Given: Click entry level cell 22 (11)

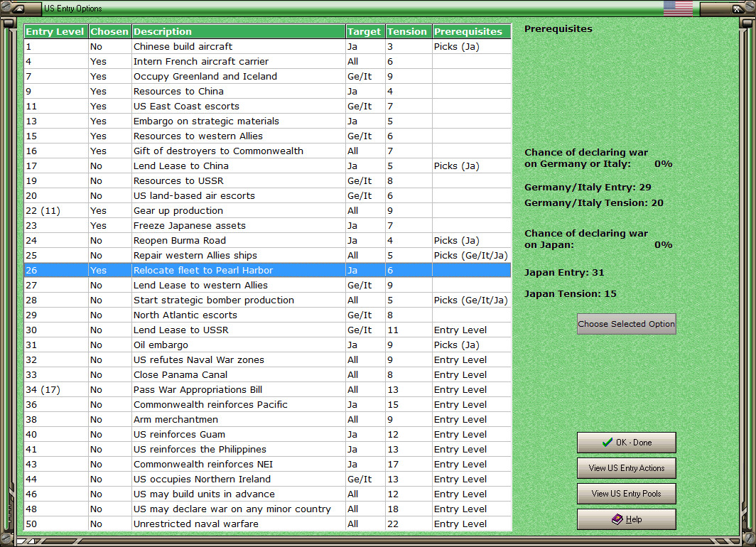Looking at the screenshot, I should pos(56,211).
